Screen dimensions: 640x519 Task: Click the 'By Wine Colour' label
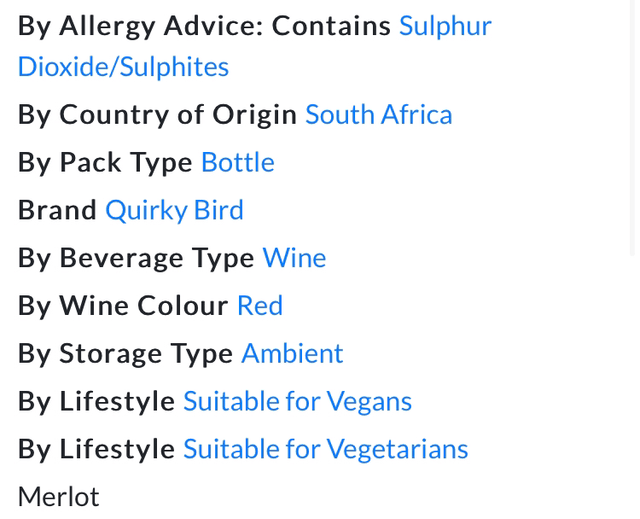click(123, 306)
